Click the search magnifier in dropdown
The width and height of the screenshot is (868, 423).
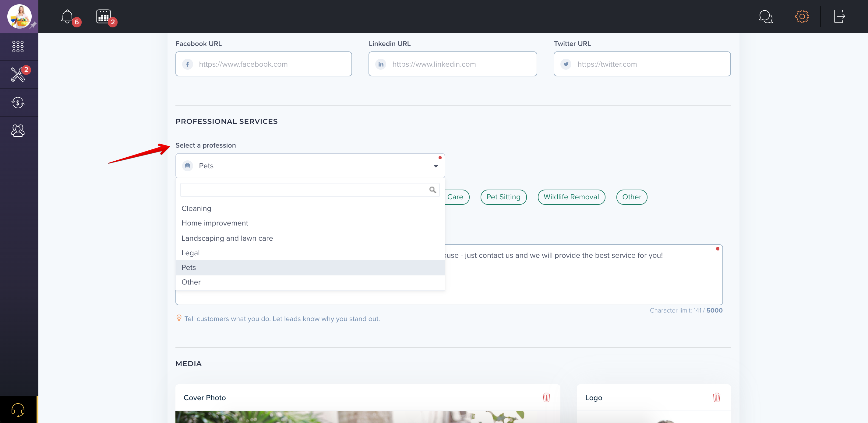(x=433, y=190)
